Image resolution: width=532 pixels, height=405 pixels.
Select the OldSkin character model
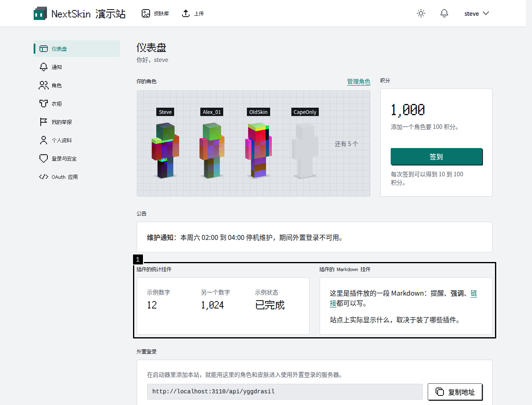[x=259, y=150]
